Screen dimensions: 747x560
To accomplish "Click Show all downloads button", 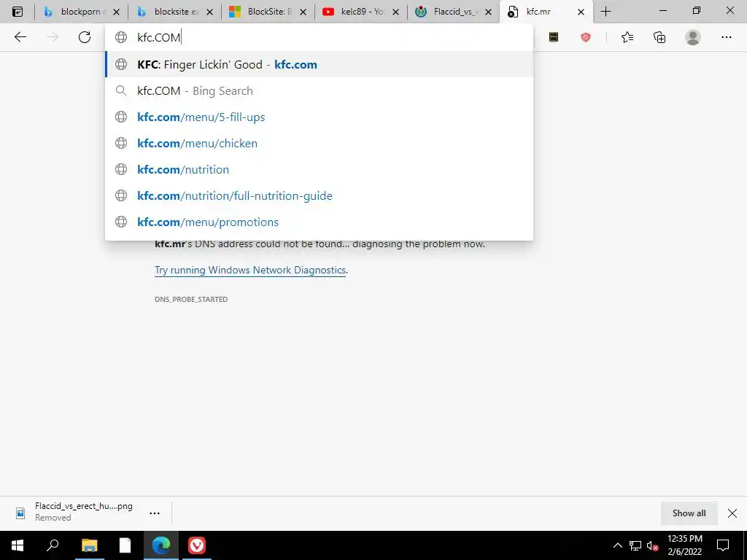I will pyautogui.click(x=689, y=513).
